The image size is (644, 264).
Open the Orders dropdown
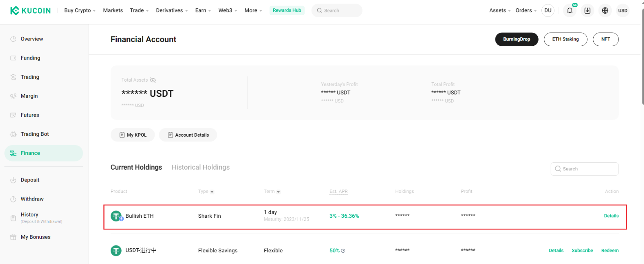[x=526, y=10]
